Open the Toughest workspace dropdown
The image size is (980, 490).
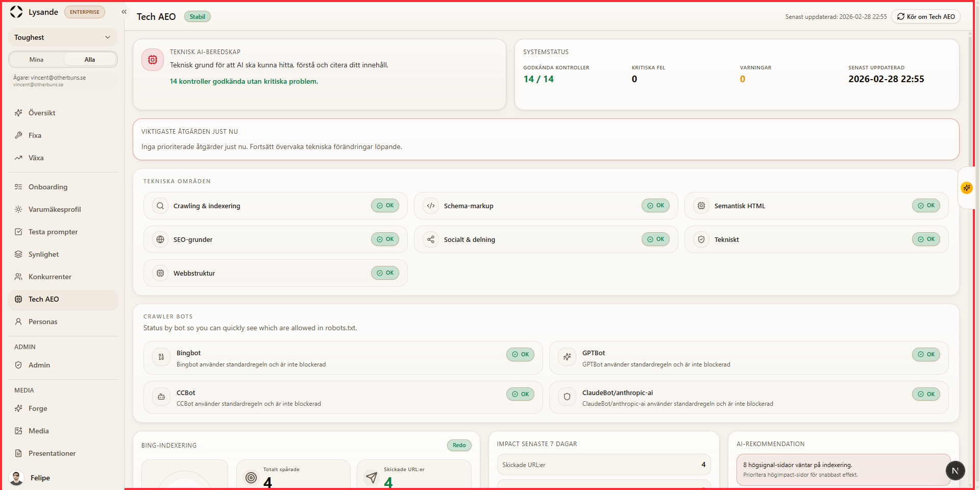[63, 37]
